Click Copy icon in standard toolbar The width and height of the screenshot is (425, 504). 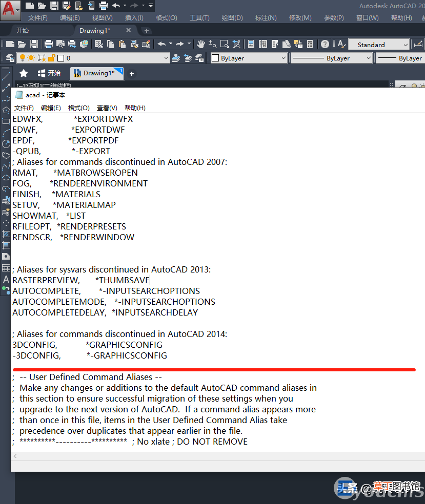point(111,44)
